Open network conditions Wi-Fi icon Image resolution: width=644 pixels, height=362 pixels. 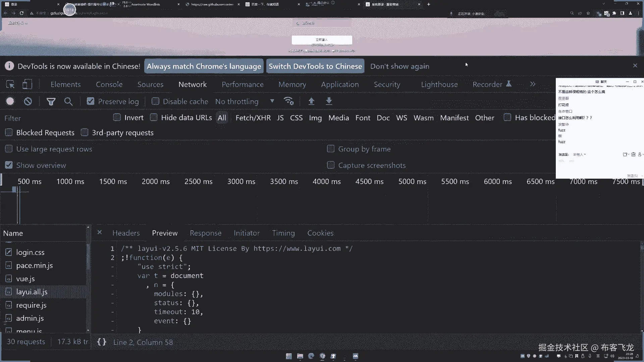288,101
